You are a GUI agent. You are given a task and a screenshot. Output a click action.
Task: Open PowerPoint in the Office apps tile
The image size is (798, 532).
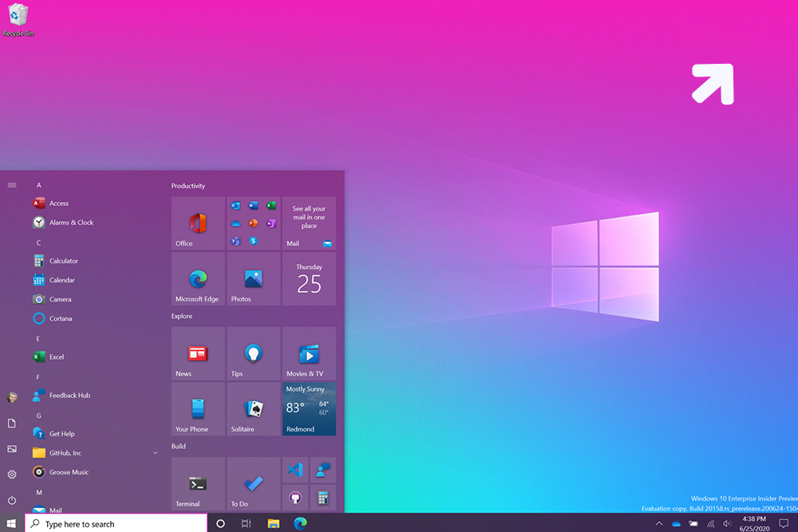pyautogui.click(x=254, y=223)
